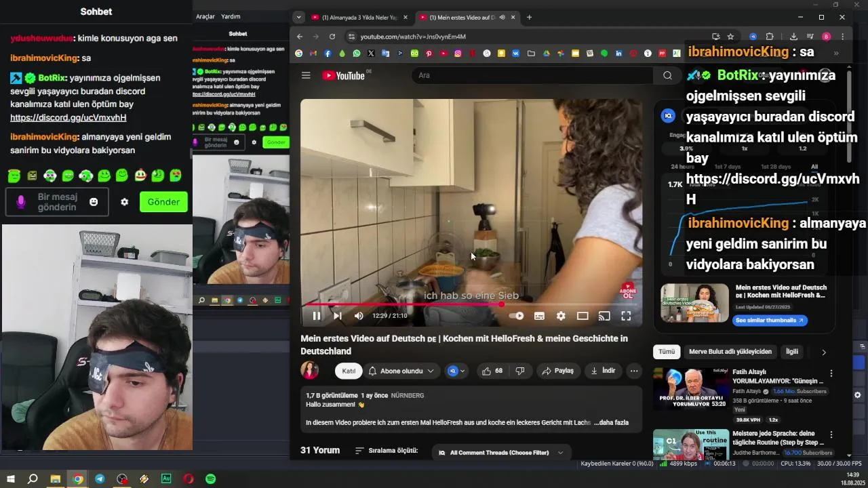Focus the YouTube 'Ara' search field
Screen dimensions: 868x488
(x=532, y=75)
